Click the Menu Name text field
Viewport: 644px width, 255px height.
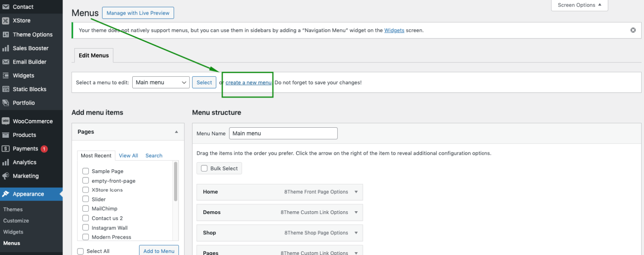pyautogui.click(x=283, y=133)
